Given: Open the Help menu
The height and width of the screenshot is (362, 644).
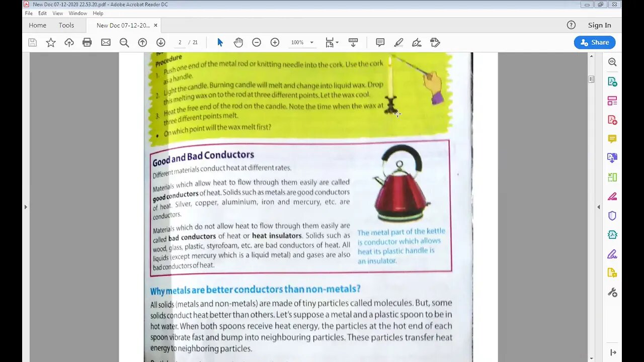Looking at the screenshot, I should 98,13.
